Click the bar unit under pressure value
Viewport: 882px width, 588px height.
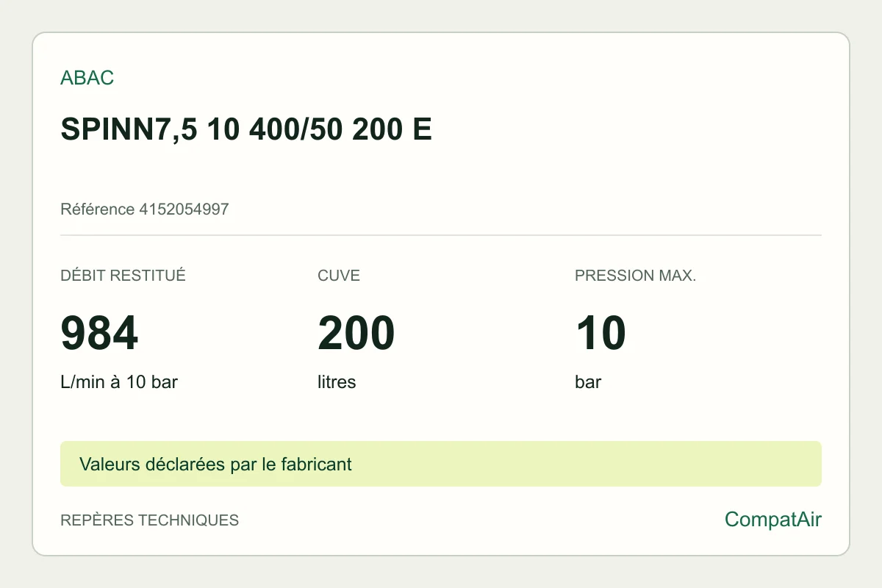pos(588,382)
